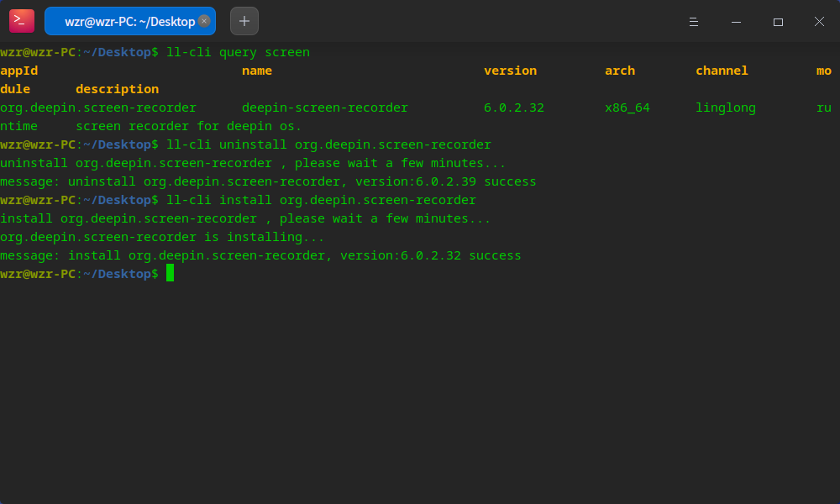
Task: Click the channel column header
Action: (x=722, y=71)
